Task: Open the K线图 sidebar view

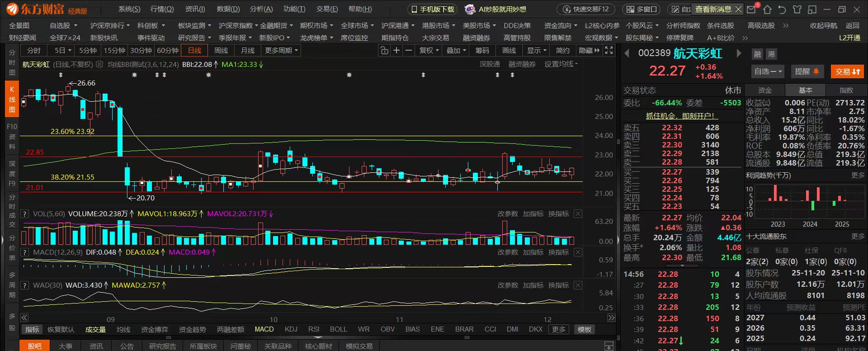Action: pyautogui.click(x=12, y=100)
